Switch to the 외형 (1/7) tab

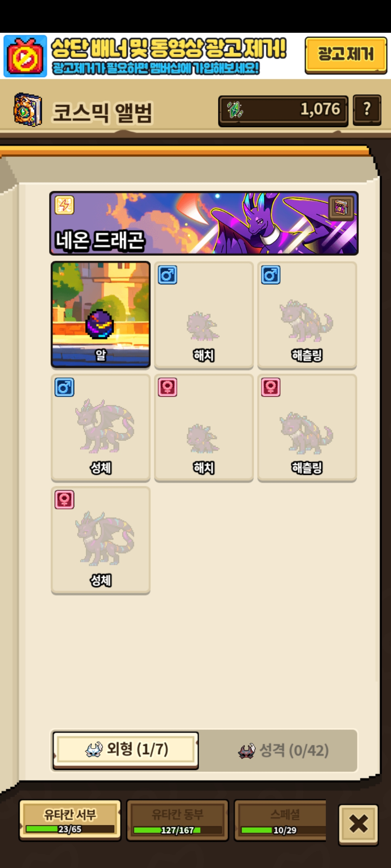tap(126, 750)
